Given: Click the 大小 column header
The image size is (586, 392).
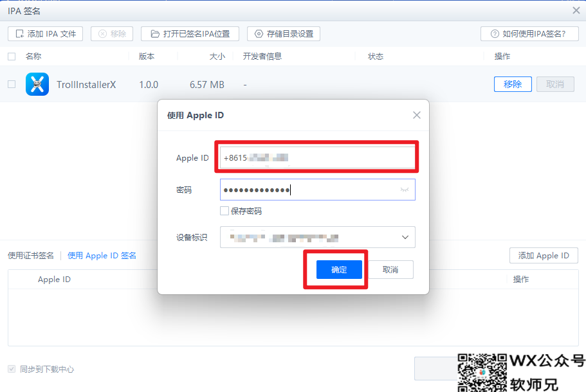Looking at the screenshot, I should [217, 57].
